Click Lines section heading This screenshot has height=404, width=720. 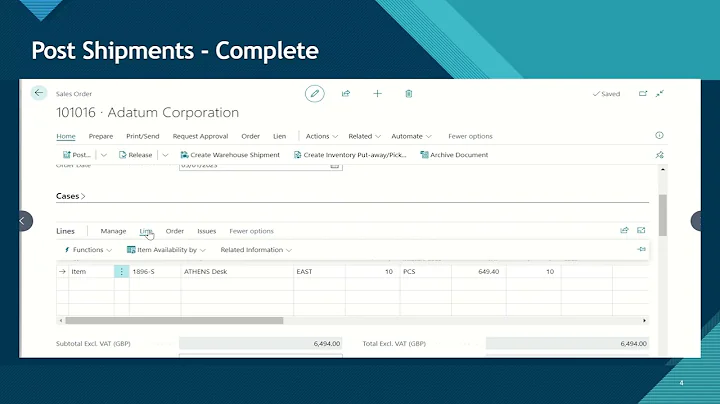[65, 231]
